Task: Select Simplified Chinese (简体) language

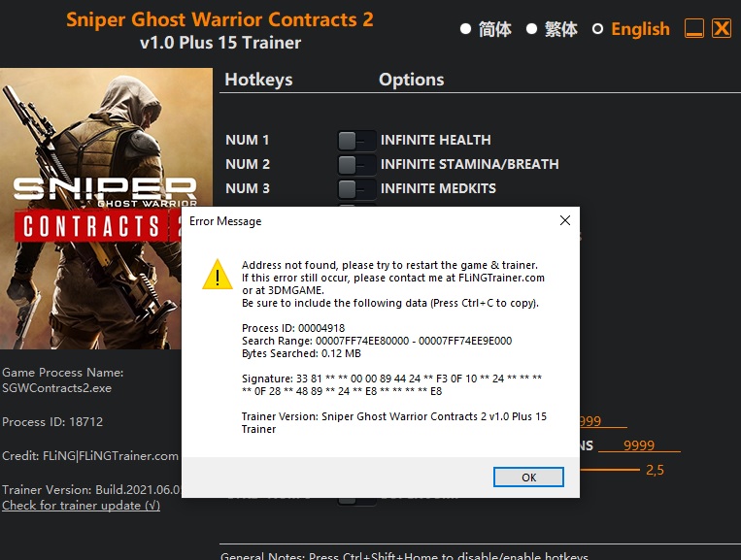Action: click(486, 29)
